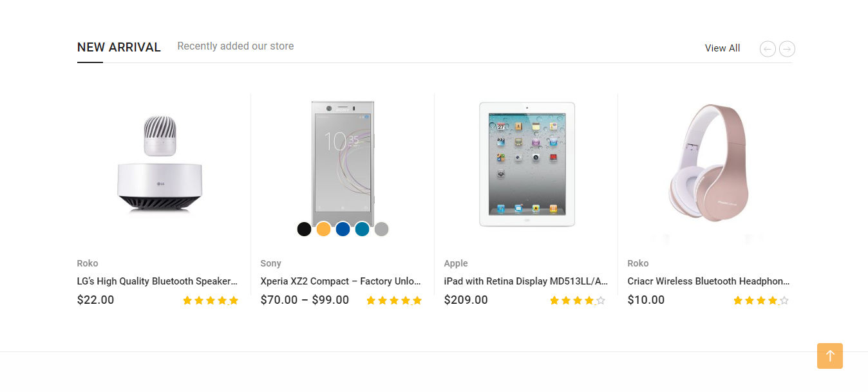Select the teal color swatch for Xperia
Screen dimensions: 868x392
(363, 229)
